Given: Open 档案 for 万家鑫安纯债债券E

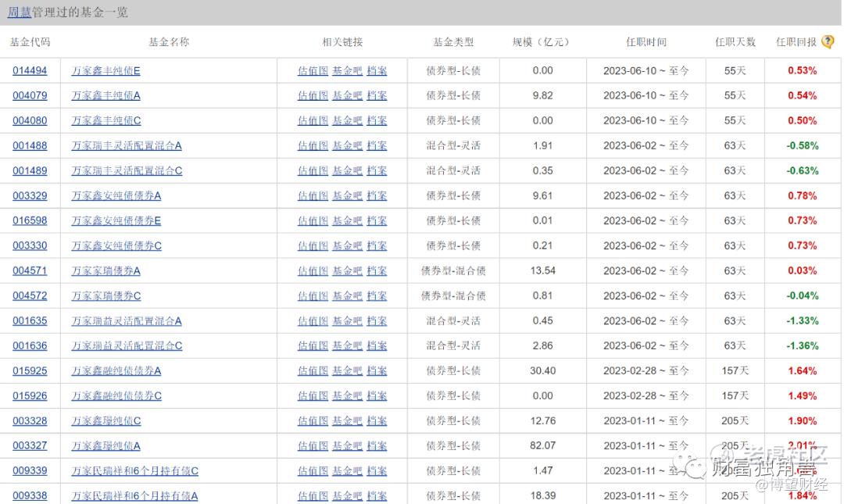Looking at the screenshot, I should (x=377, y=221).
